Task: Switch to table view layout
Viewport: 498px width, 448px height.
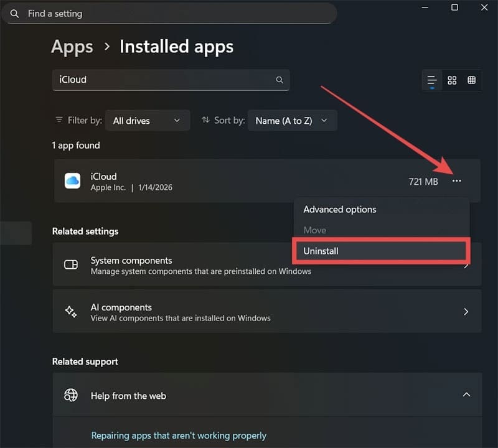Action: 472,80
